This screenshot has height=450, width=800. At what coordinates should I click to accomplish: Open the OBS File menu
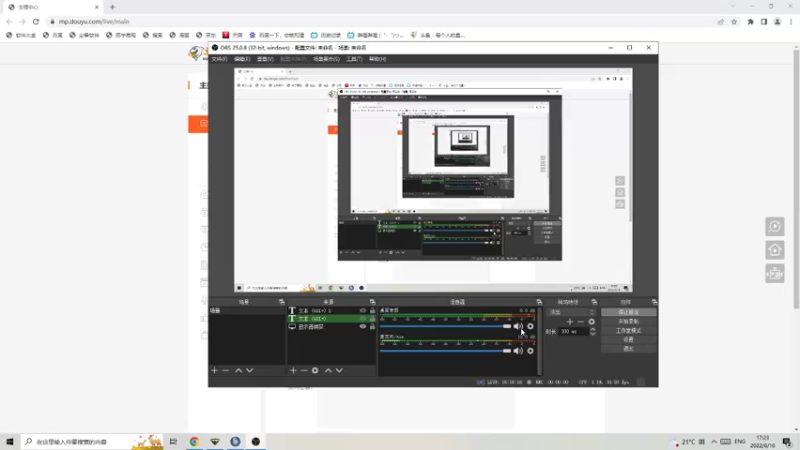pyautogui.click(x=219, y=59)
